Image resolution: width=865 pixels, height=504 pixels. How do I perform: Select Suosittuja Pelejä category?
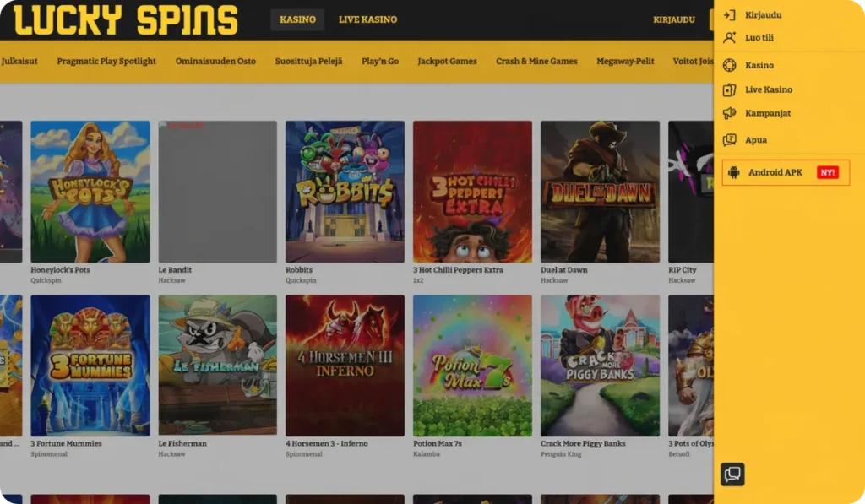[309, 62]
